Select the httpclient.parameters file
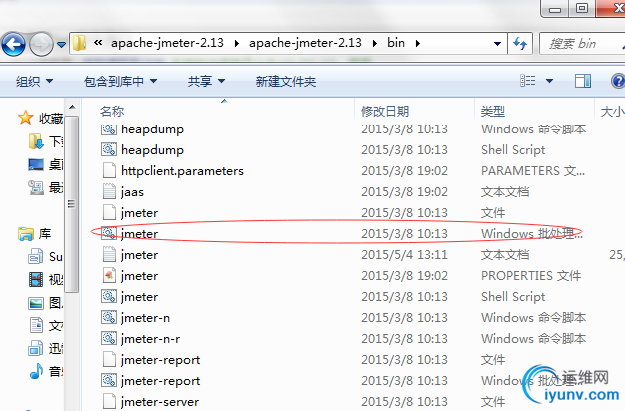 [x=172, y=171]
